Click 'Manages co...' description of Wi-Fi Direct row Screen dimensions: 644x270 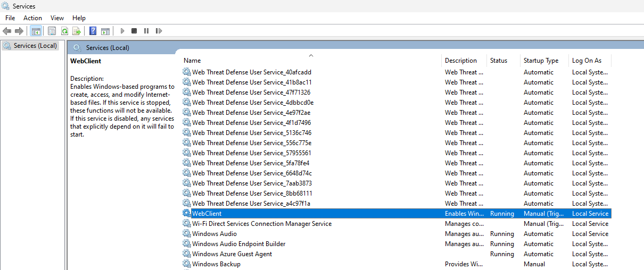point(464,224)
